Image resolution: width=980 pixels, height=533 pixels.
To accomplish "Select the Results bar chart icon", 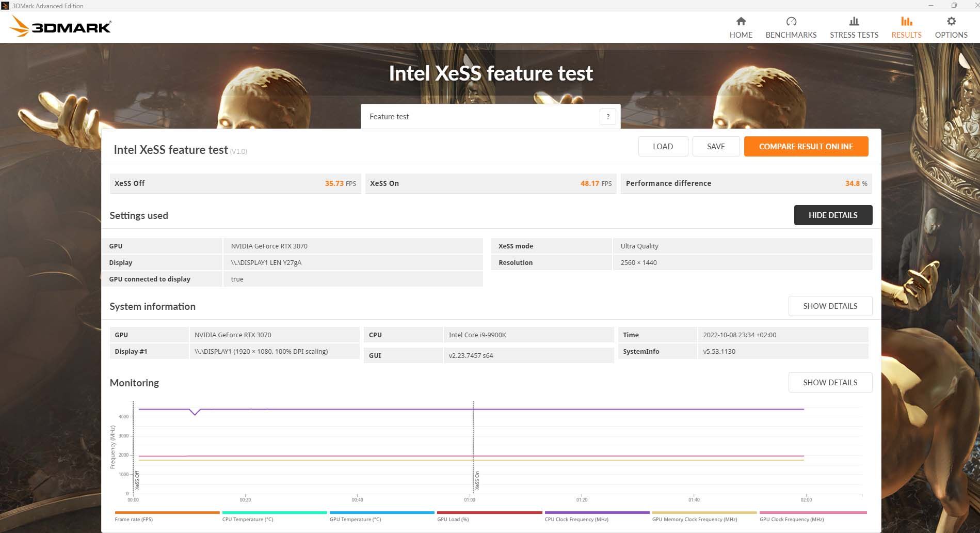I will [x=906, y=21].
